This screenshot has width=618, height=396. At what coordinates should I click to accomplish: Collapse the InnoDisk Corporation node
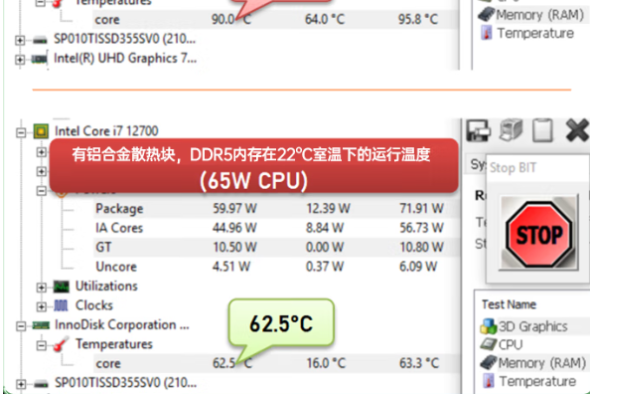coord(21,326)
